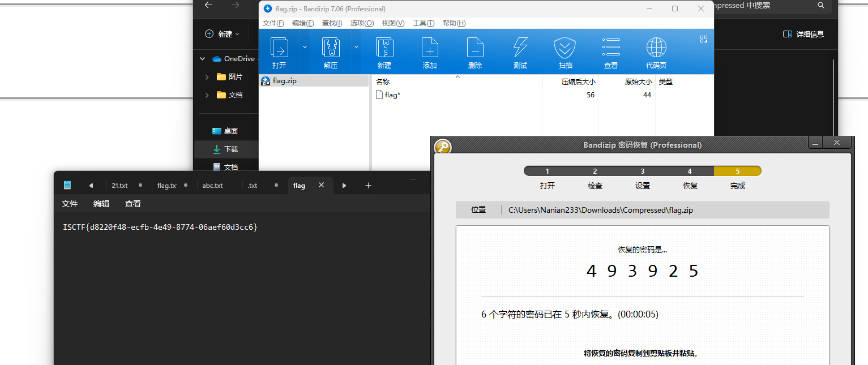The height and width of the screenshot is (365, 868).
Task: Open the 视图(V) menu in Bandizip
Action: pos(393,23)
